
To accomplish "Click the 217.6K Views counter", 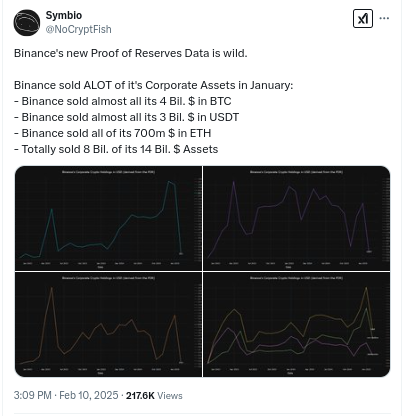I will (154, 396).
